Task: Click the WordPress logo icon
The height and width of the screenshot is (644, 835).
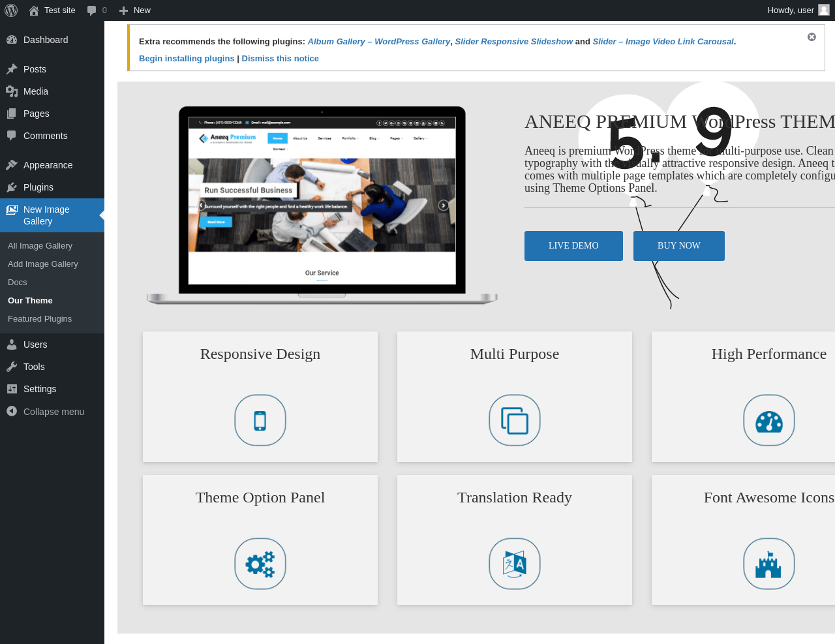Action: [11, 10]
